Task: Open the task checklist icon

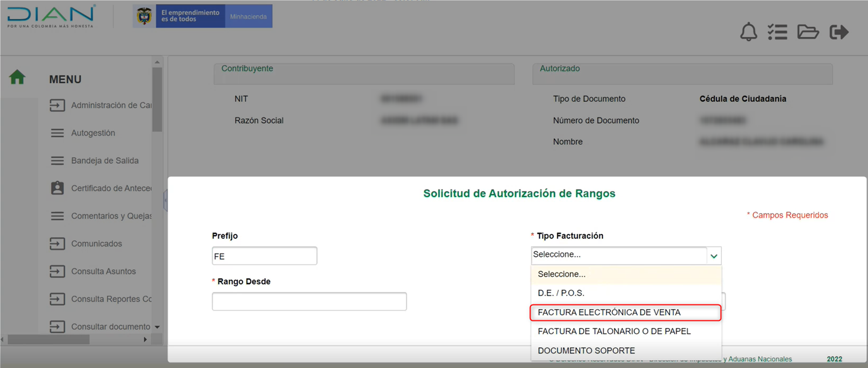Action: click(x=777, y=32)
